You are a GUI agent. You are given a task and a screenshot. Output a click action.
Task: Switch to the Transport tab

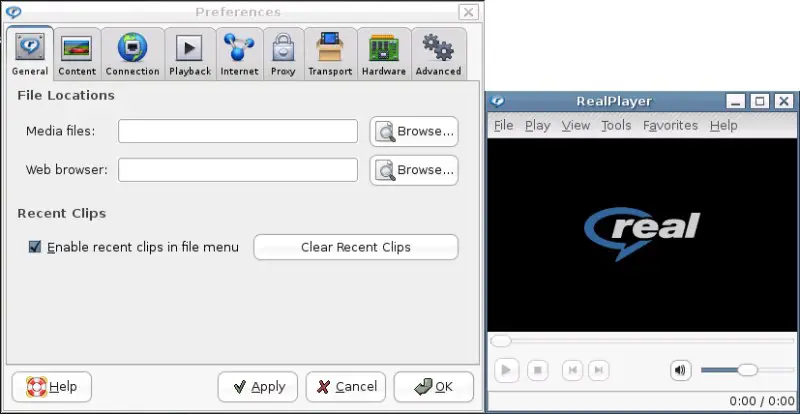click(330, 54)
